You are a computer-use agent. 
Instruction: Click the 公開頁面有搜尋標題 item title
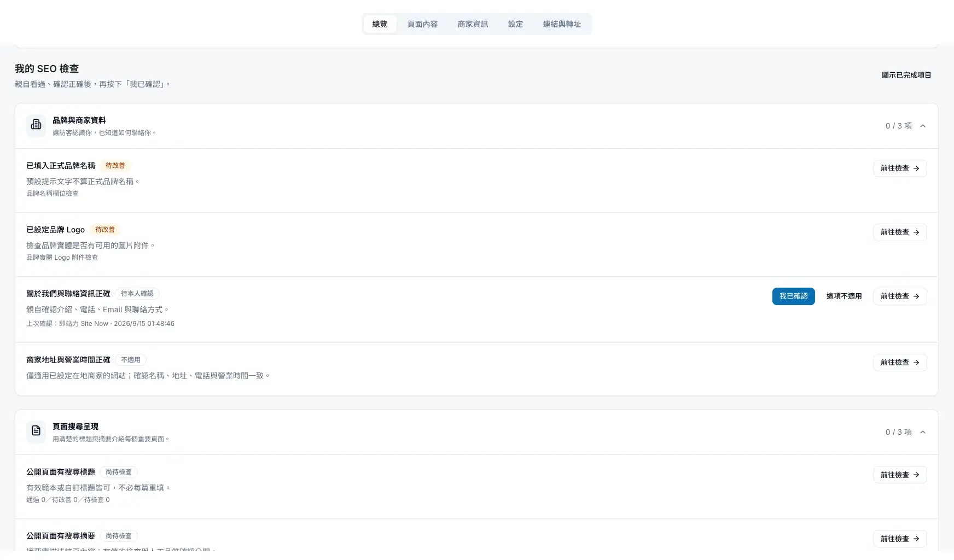pos(61,472)
